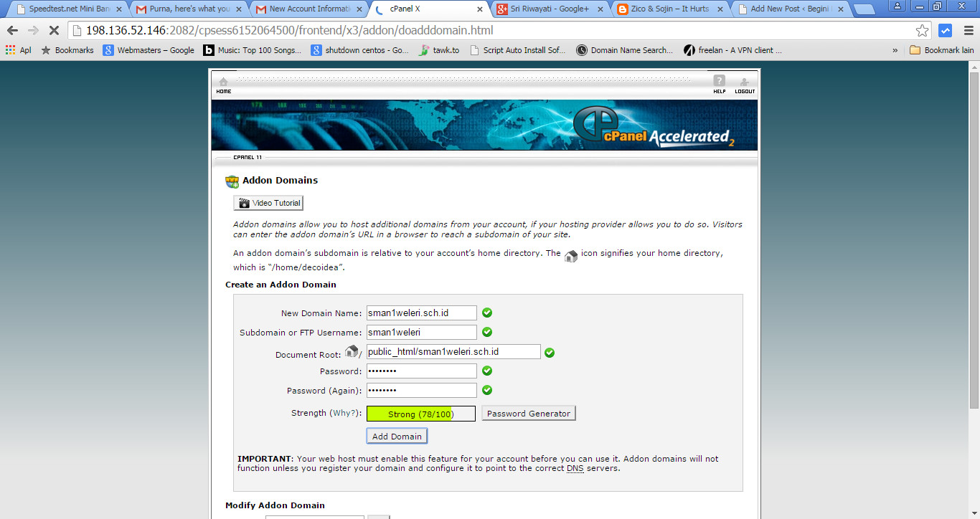Click the "Create an Addon Domain" heading
This screenshot has height=519, width=980.
(281, 285)
